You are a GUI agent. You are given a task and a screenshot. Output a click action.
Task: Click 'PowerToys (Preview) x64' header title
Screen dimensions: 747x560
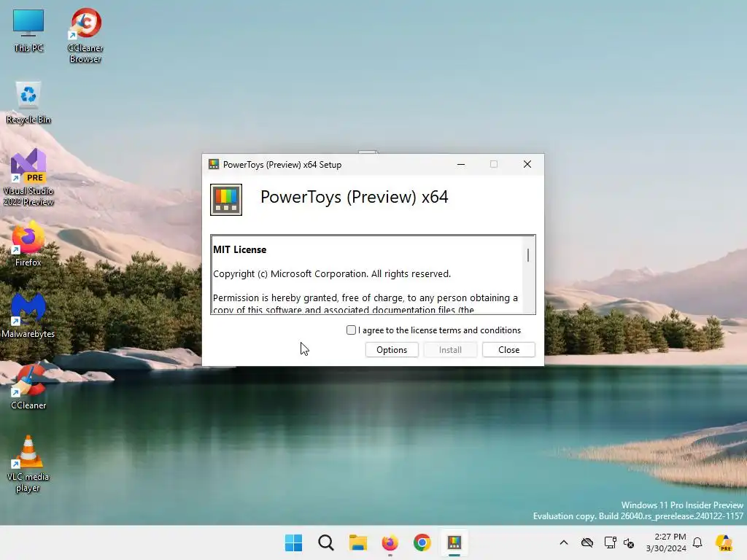[354, 197]
